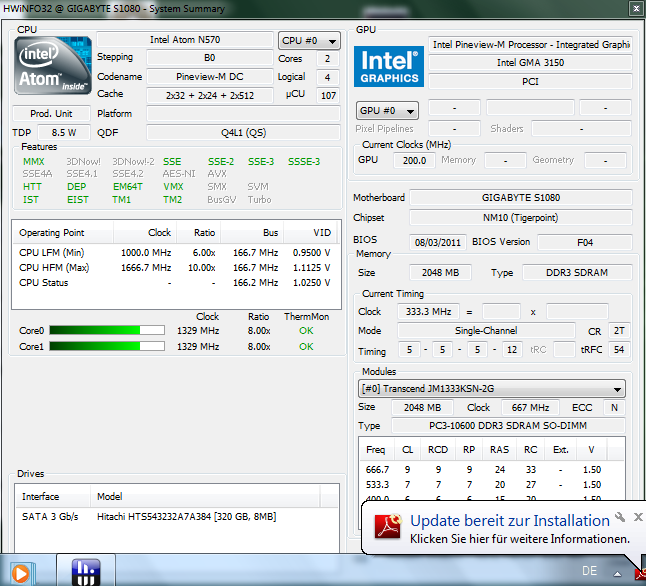Click the DE language indicator

click(589, 571)
